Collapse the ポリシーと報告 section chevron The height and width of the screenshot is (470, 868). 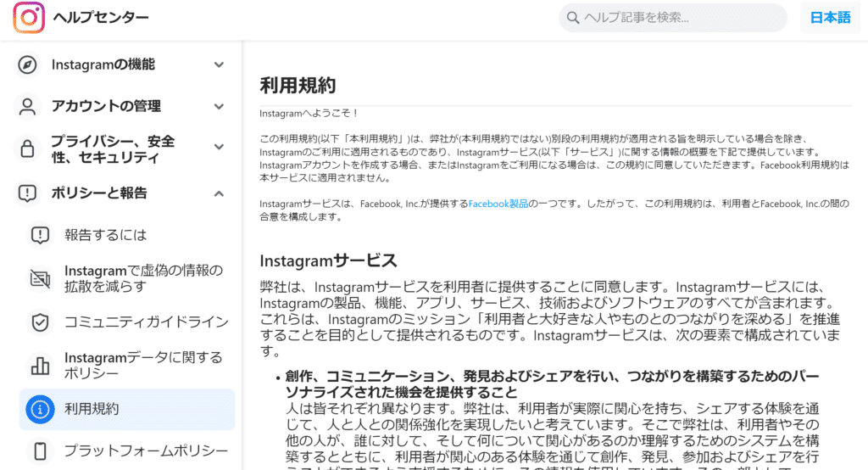tap(219, 193)
